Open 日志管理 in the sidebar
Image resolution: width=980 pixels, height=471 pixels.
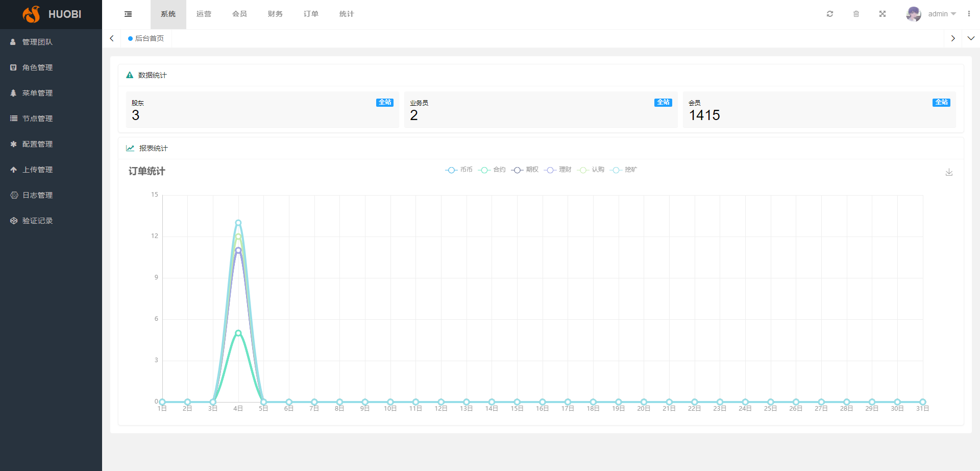pos(51,195)
